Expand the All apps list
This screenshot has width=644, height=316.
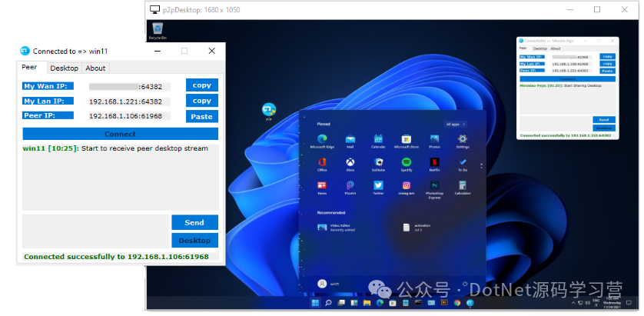453,124
